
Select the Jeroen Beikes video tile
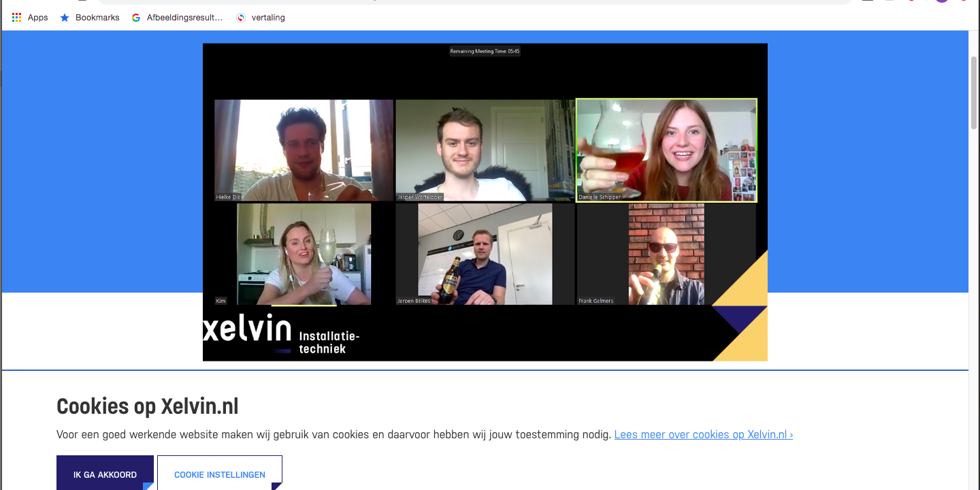coord(485,254)
